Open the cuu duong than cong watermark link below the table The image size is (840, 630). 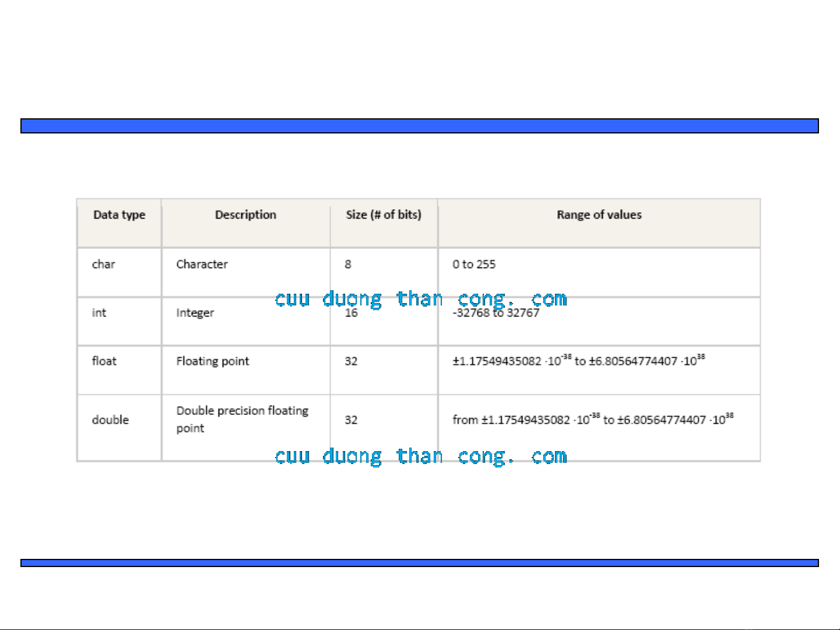click(x=420, y=456)
